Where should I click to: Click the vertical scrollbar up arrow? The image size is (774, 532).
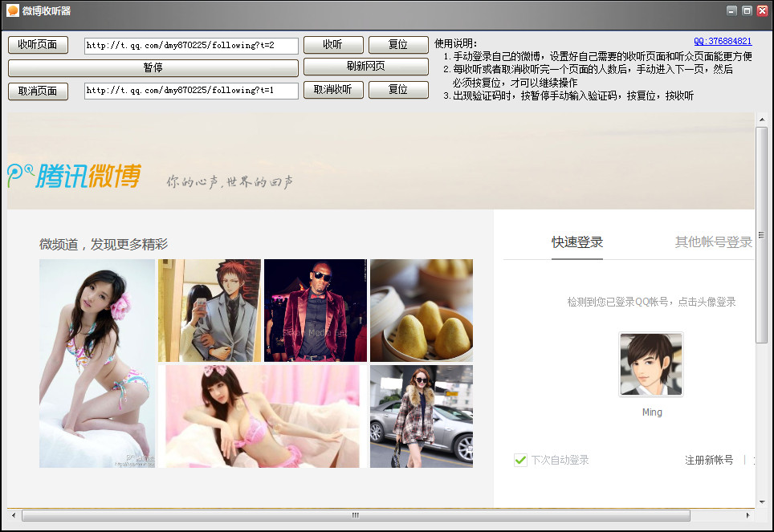tap(762, 120)
